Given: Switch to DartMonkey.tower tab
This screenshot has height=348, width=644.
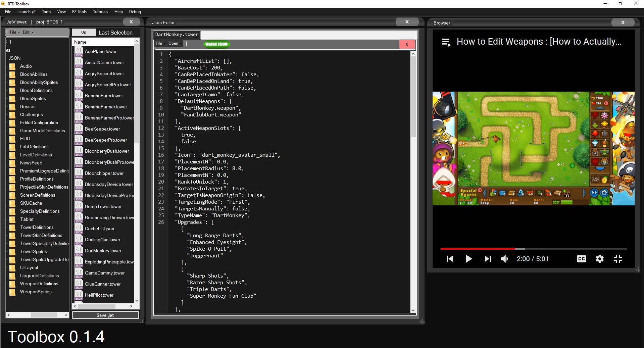Looking at the screenshot, I should [177, 35].
